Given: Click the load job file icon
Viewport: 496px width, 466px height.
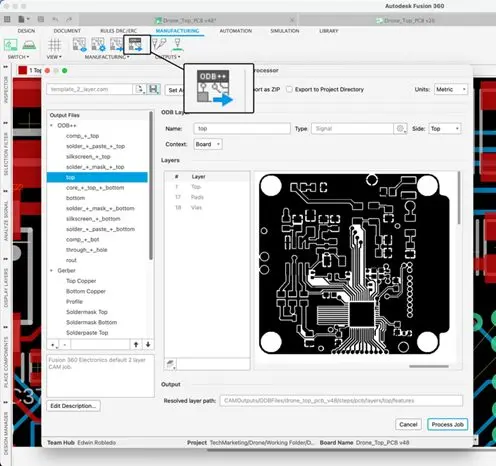Looking at the screenshot, I should [140, 89].
